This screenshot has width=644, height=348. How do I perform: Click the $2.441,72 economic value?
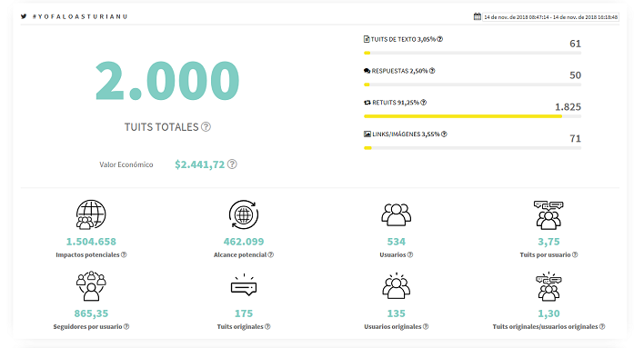click(199, 164)
